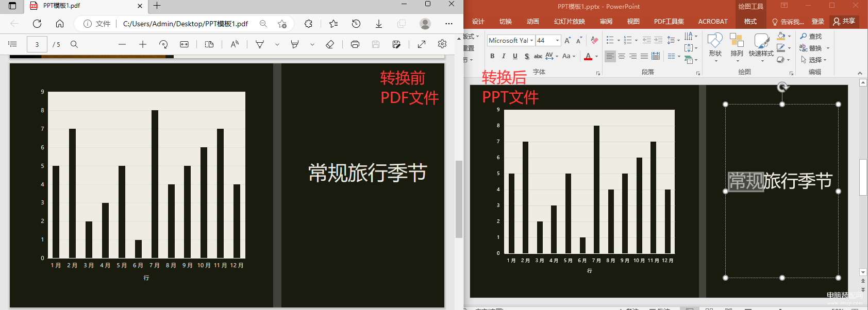Toggle text shadow formatting
868x310 pixels.
pos(526,56)
